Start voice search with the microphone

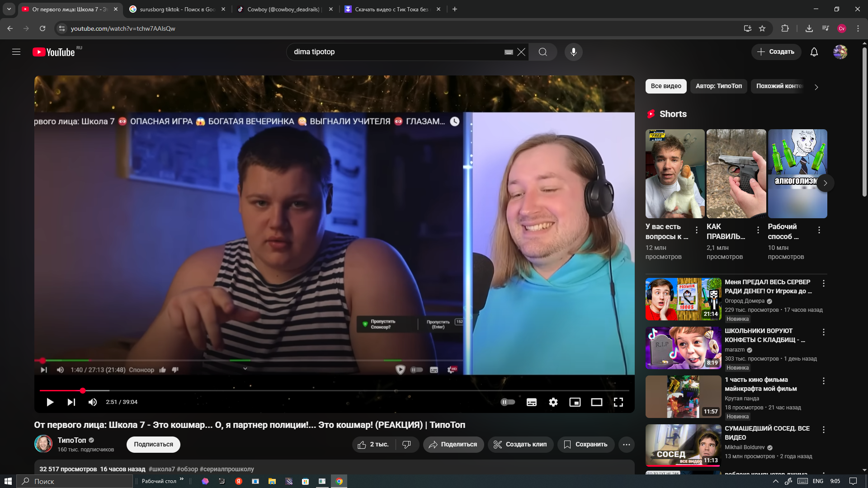tap(573, 52)
